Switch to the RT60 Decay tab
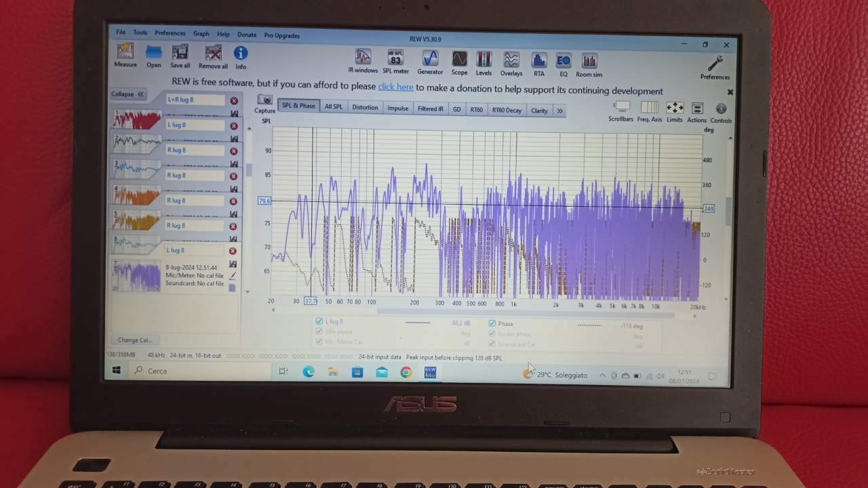Viewport: 868px width, 488px height. tap(507, 110)
